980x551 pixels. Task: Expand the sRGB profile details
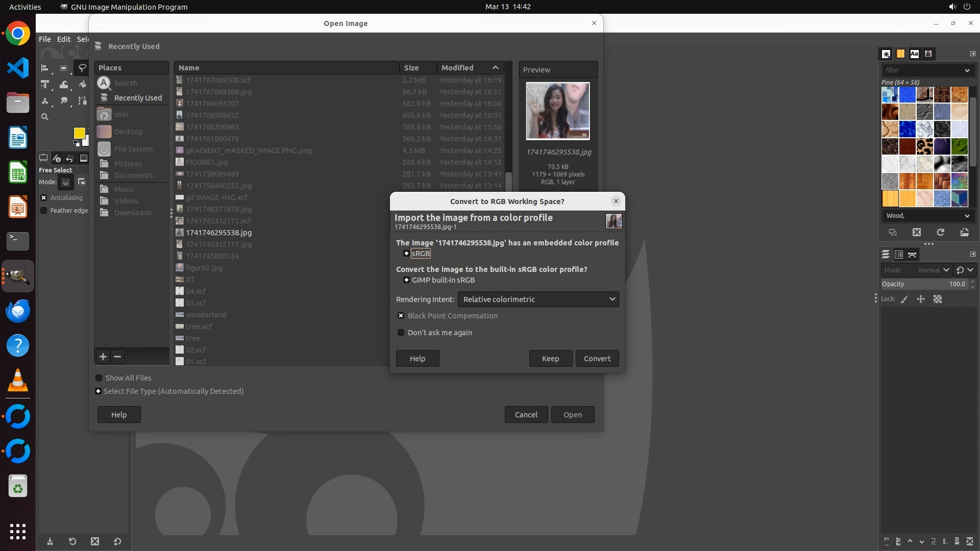coord(406,254)
